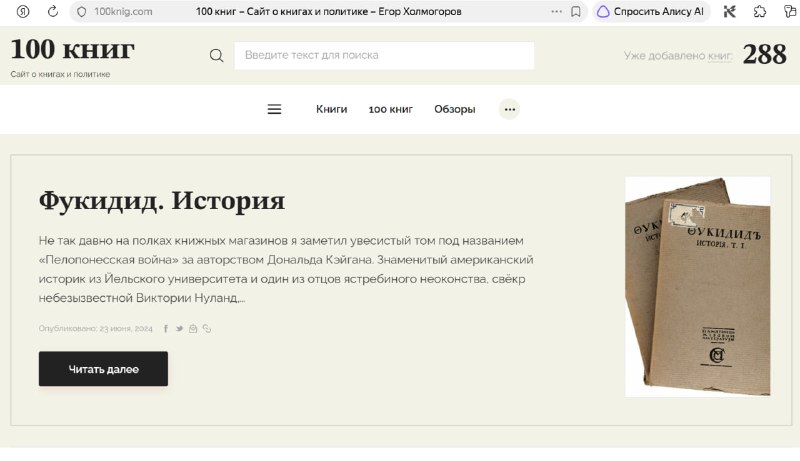The image size is (800, 461).
Task: Click the Спросить Алису AI button
Action: 651,11
